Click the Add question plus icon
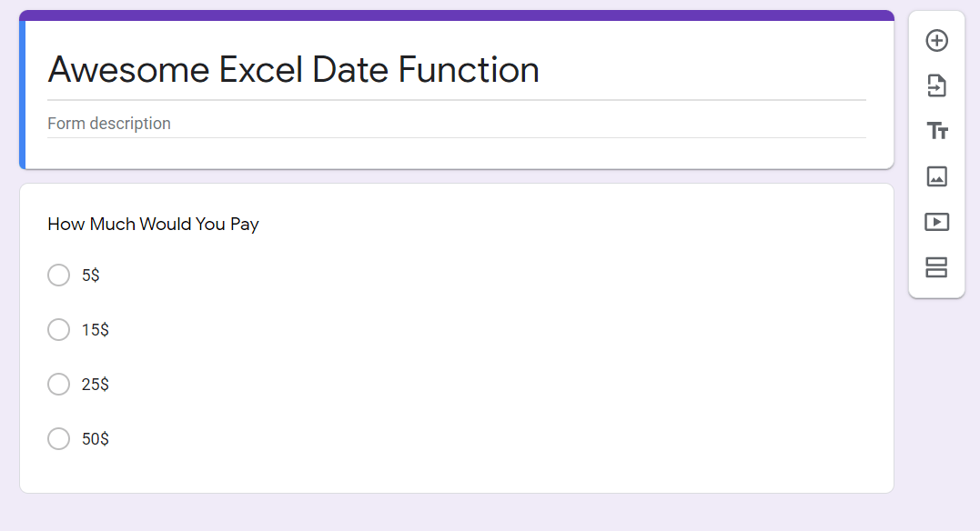The height and width of the screenshot is (531, 980). 936,41
